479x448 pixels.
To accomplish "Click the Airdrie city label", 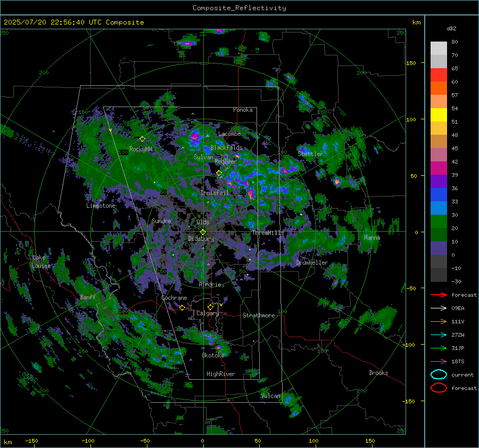I will (210, 284).
